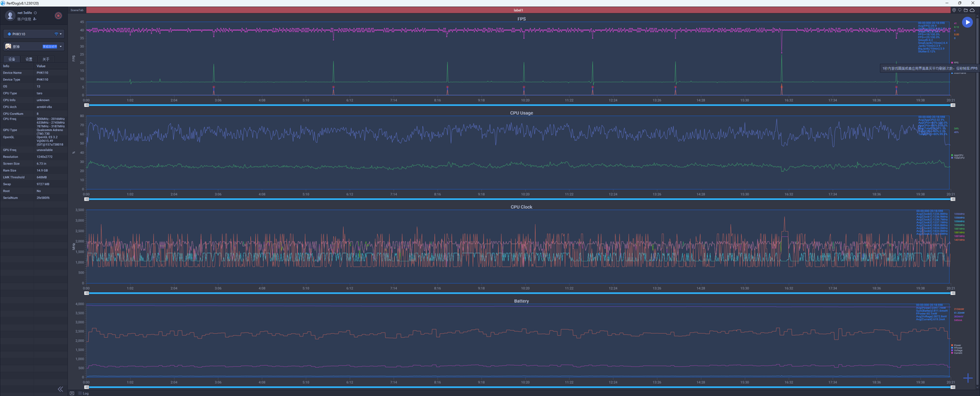This screenshot has height=396, width=980.
Task: Click the blue play button
Action: [x=967, y=22]
